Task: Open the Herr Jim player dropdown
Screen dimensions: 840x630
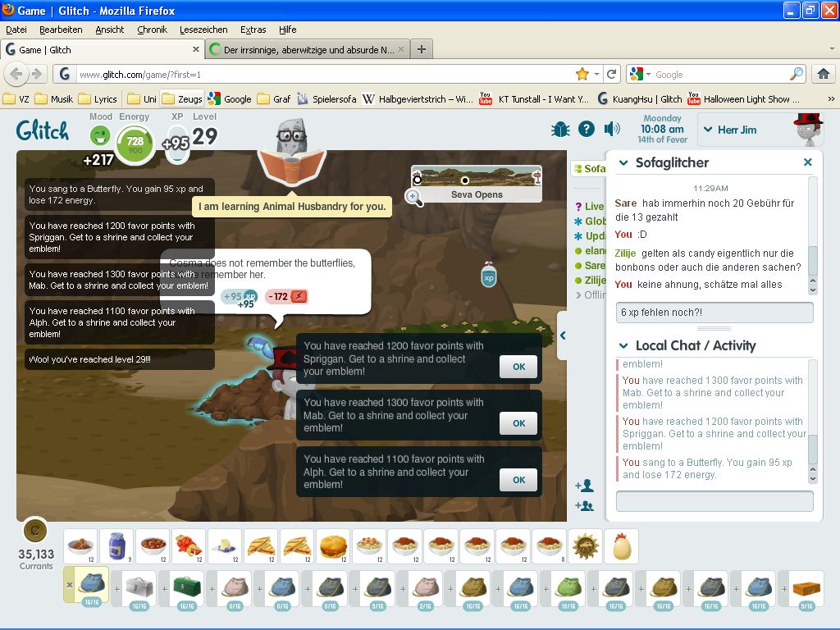Action: [x=708, y=129]
